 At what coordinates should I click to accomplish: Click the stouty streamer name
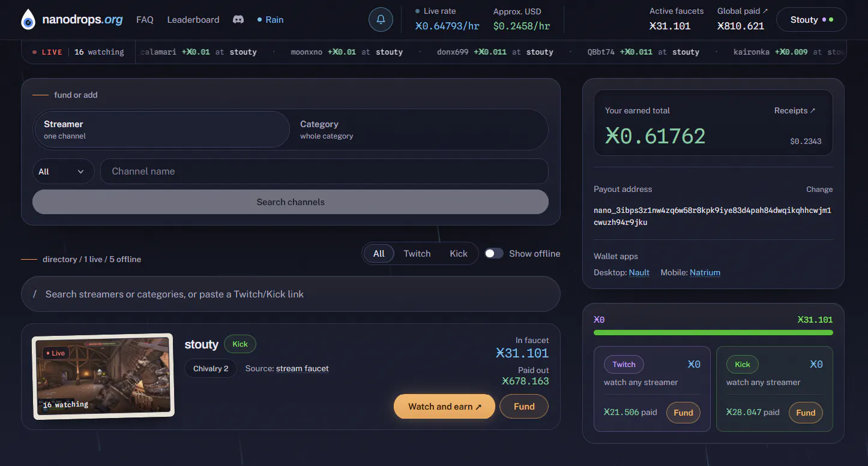point(202,344)
